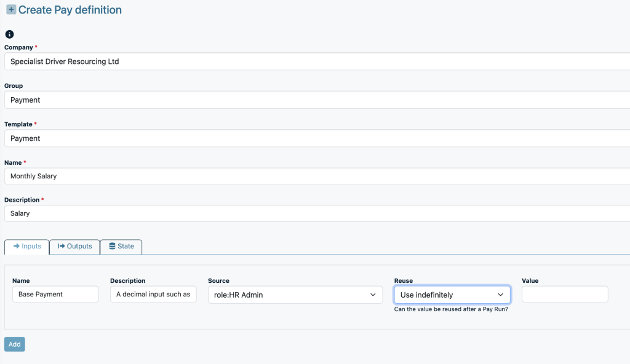This screenshot has width=630, height=364.
Task: Click the Create Pay definition heading
Action: coord(70,10)
